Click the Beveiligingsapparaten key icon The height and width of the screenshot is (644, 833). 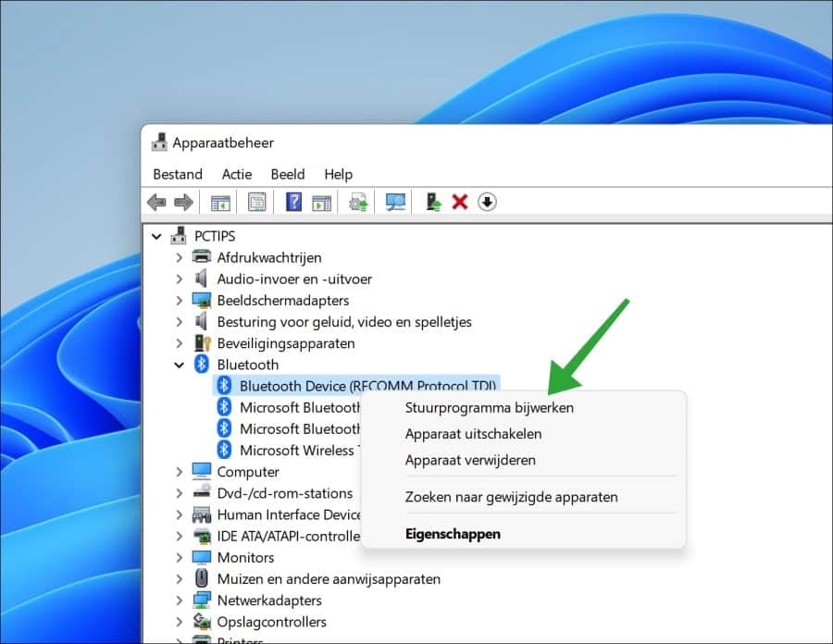coord(202,343)
